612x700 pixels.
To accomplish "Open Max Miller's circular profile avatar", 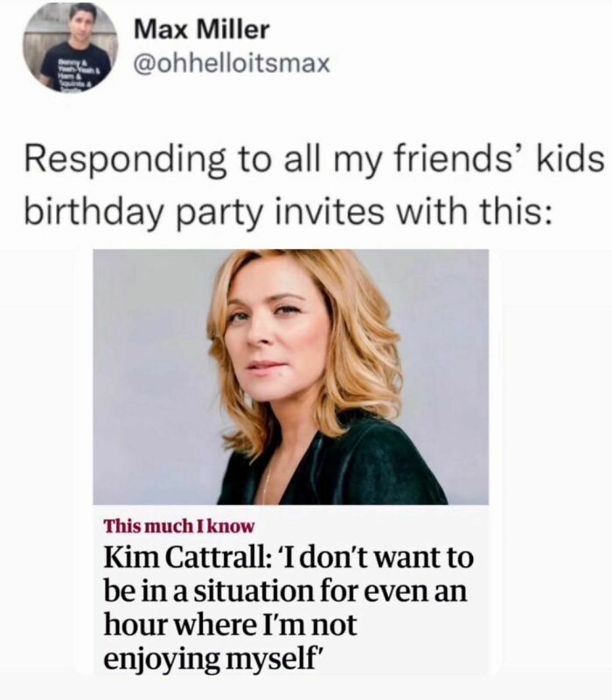I will 70,46.
